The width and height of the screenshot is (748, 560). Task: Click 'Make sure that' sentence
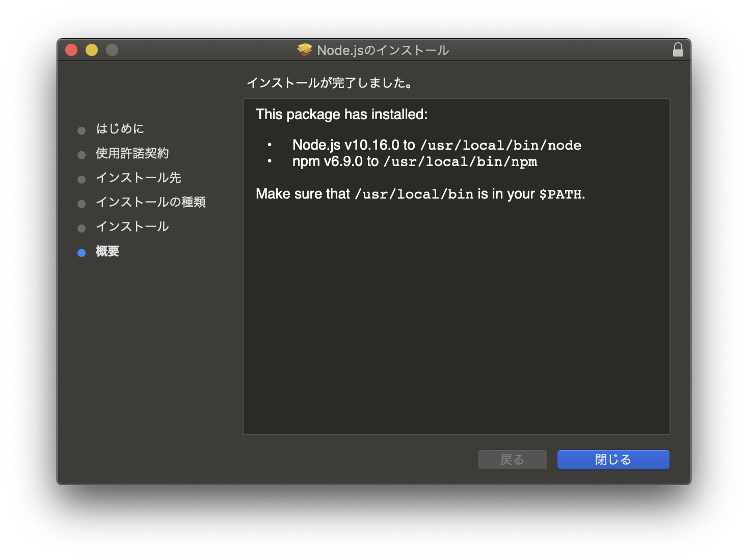pos(420,194)
